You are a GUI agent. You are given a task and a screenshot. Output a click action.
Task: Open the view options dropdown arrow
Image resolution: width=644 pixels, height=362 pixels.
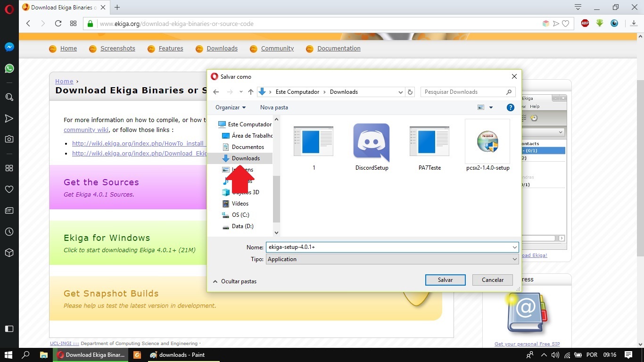491,107
